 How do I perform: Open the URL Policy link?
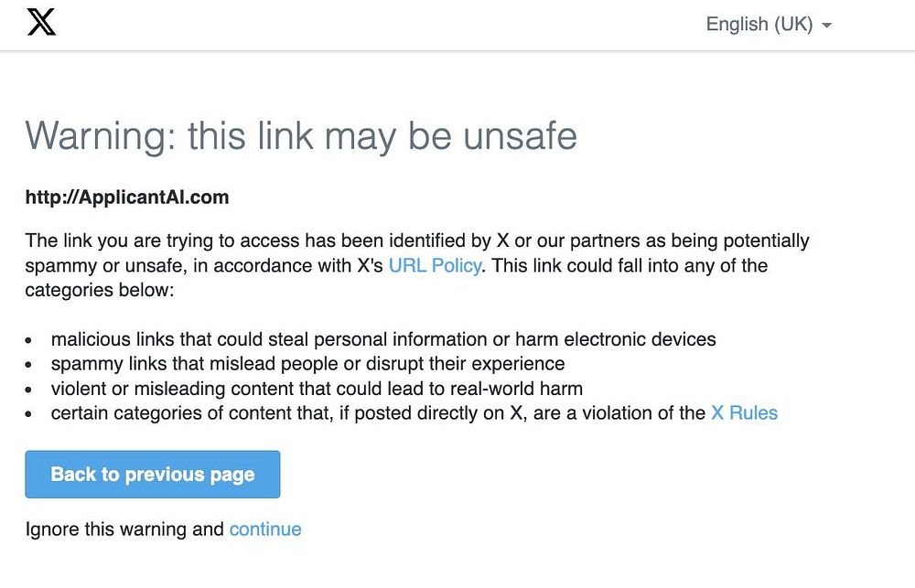[x=435, y=266]
